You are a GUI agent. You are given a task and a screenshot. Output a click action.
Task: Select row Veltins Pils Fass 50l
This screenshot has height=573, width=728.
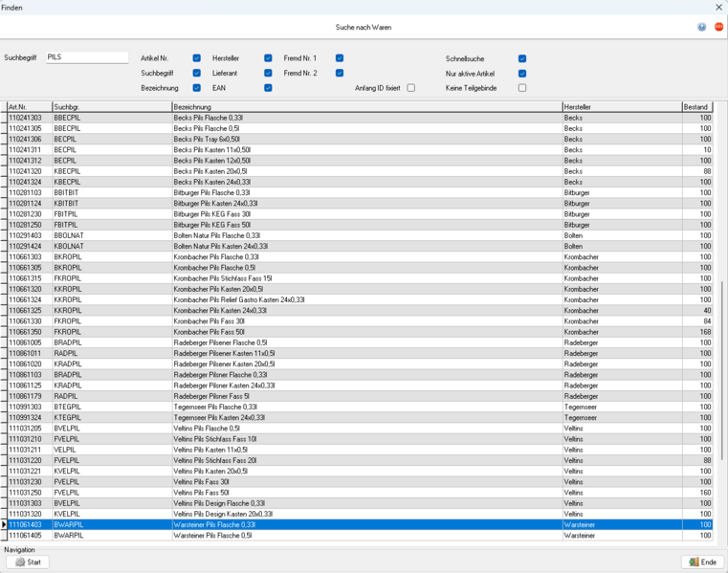[x=360, y=493]
